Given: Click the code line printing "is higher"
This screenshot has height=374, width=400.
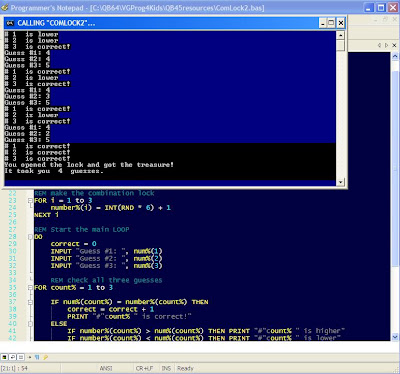Looking at the screenshot, I should (x=206, y=331).
